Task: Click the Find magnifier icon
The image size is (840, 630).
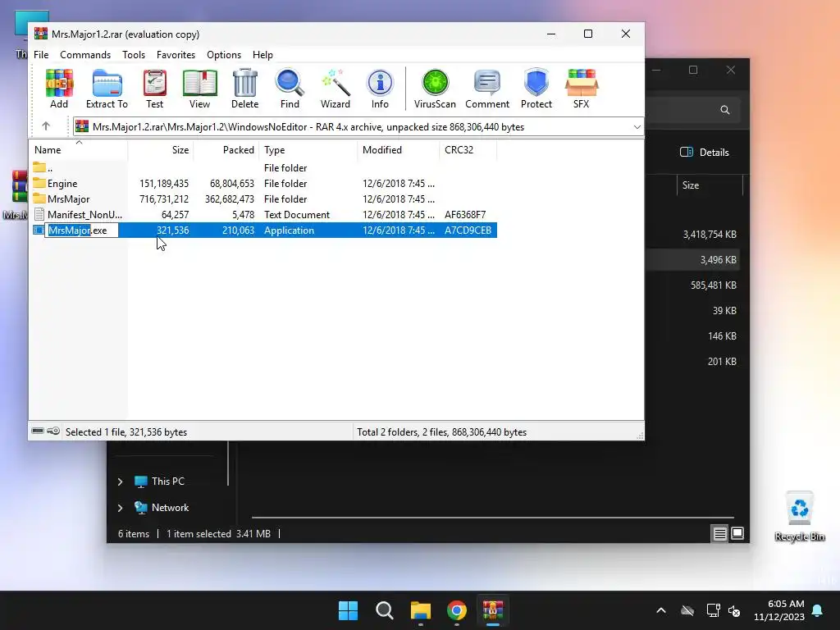Action: 290,89
